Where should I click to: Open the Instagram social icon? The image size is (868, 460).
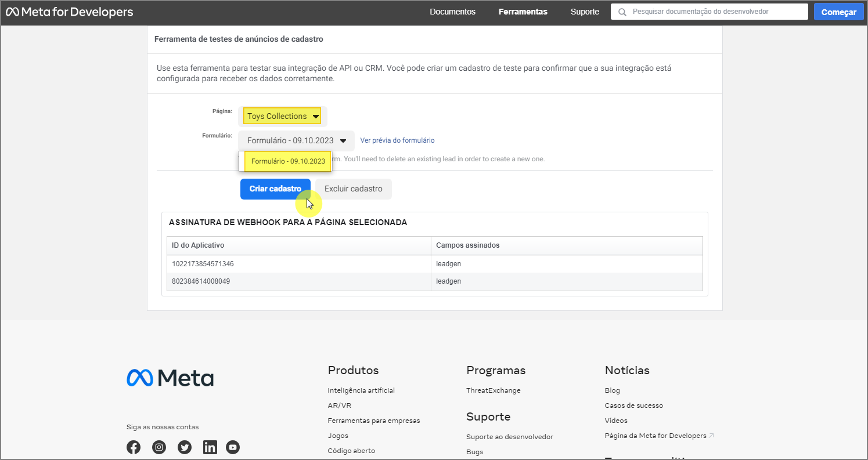pos(159,447)
